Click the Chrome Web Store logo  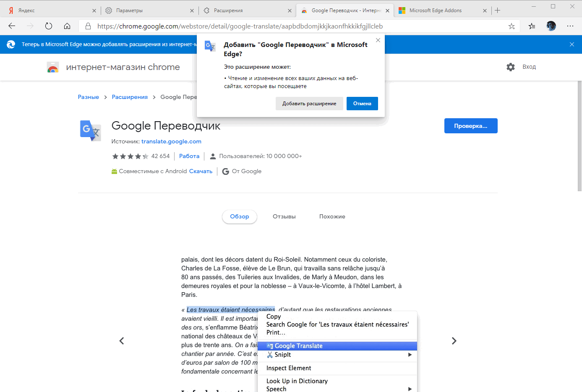click(x=53, y=67)
